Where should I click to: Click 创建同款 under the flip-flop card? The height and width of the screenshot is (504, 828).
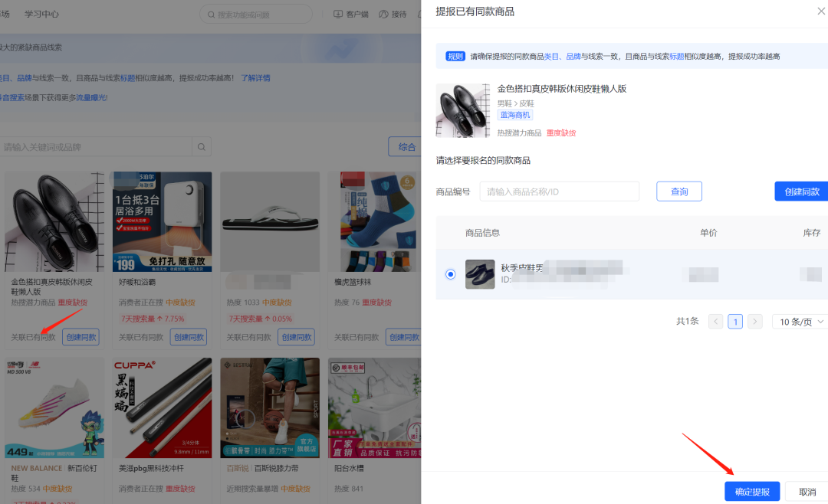click(x=296, y=337)
